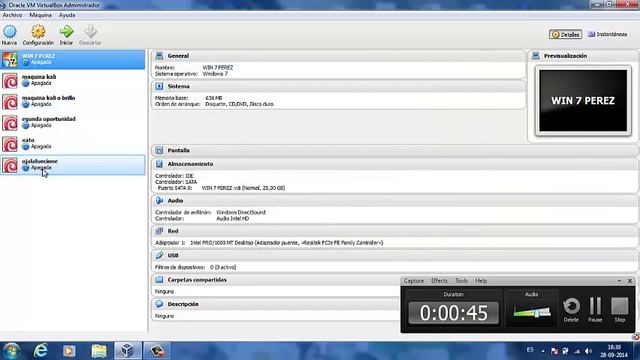Select the maquina kali machine icon

click(10, 80)
